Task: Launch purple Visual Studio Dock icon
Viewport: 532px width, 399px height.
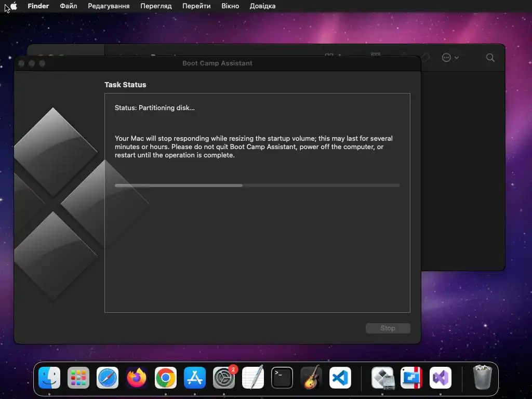Action: click(x=441, y=378)
